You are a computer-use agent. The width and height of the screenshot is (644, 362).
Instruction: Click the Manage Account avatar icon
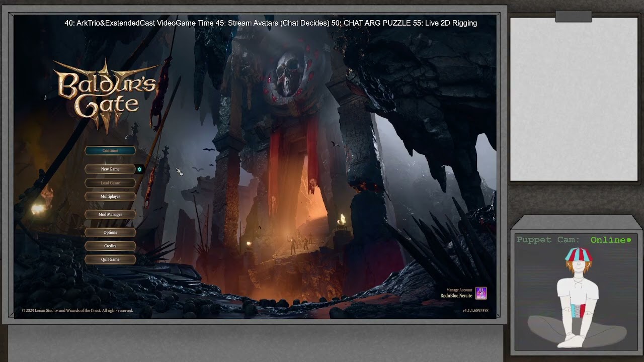[x=481, y=293]
